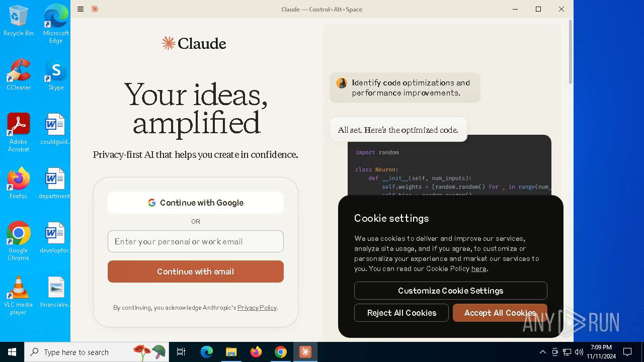Image resolution: width=644 pixels, height=362 pixels.
Task: Focus the personal or work email field
Action: click(x=196, y=241)
